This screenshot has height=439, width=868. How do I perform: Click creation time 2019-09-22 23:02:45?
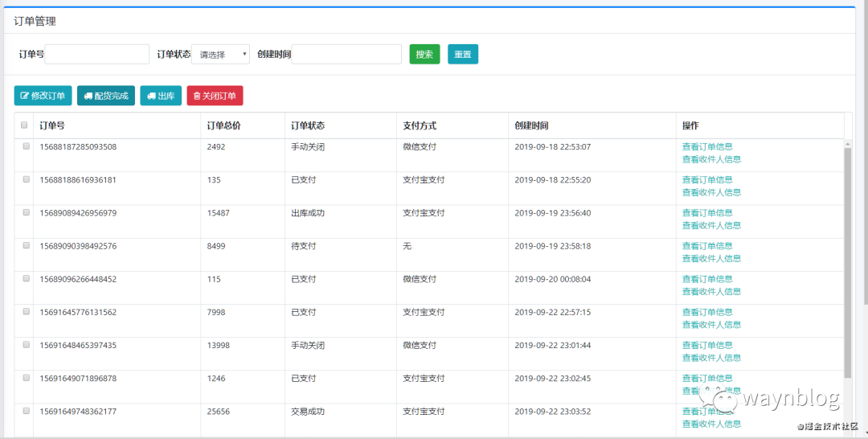[552, 378]
